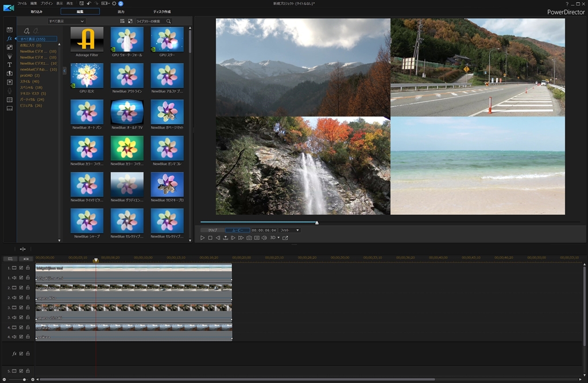Switch to the 出力 tab
Image resolution: width=588 pixels, height=383 pixels.
click(121, 11)
